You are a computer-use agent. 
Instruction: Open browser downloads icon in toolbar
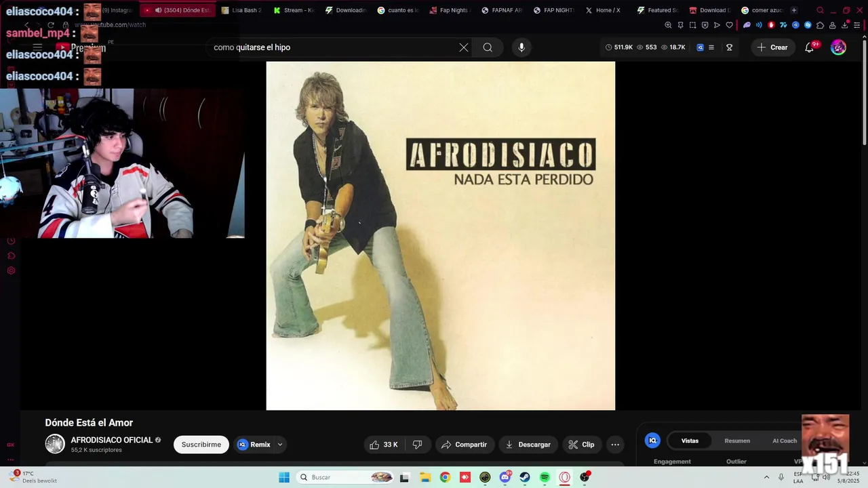845,25
